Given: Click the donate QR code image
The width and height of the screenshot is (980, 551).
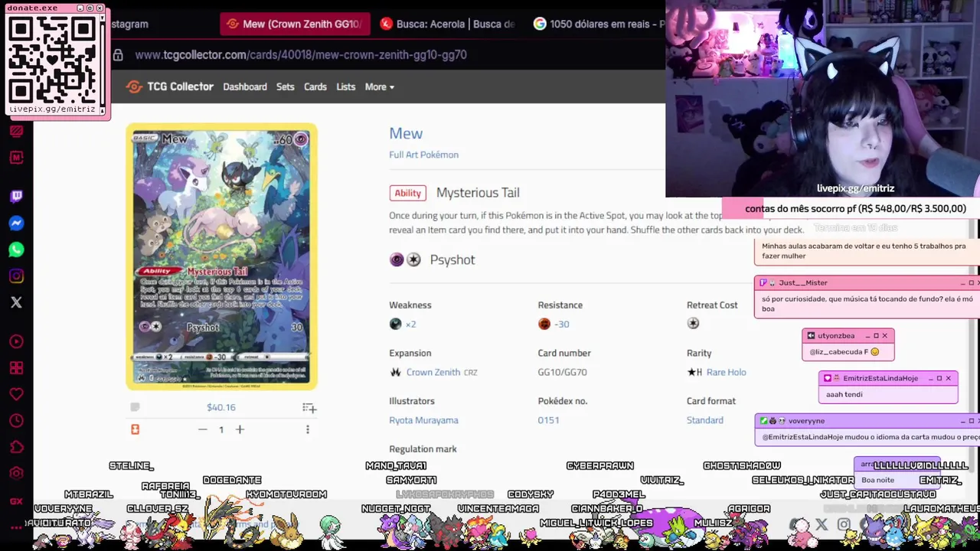Looking at the screenshot, I should tap(54, 59).
